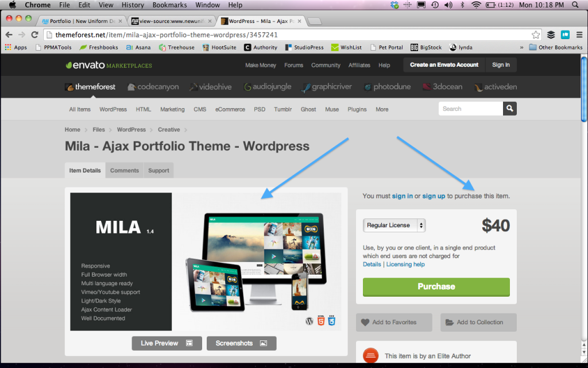
Task: Open the Licensing help link
Action: 405,264
